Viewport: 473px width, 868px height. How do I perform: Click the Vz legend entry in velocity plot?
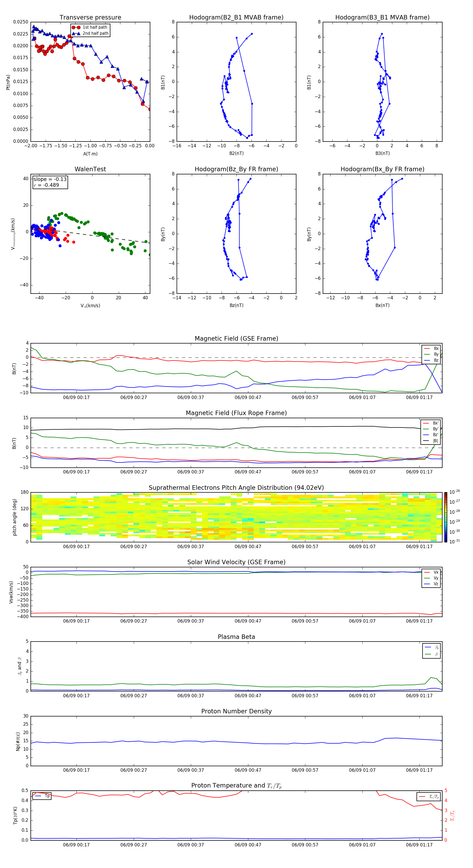pos(431,584)
